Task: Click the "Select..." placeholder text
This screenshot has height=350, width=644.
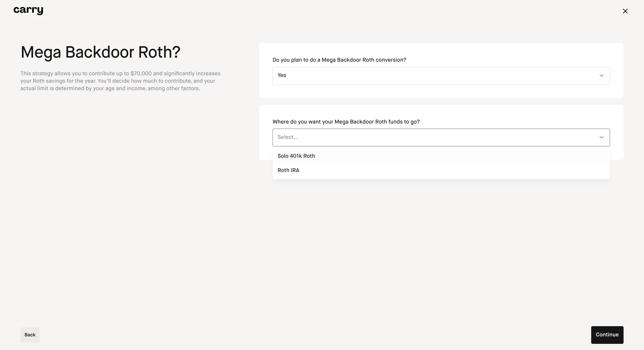Action: point(288,137)
